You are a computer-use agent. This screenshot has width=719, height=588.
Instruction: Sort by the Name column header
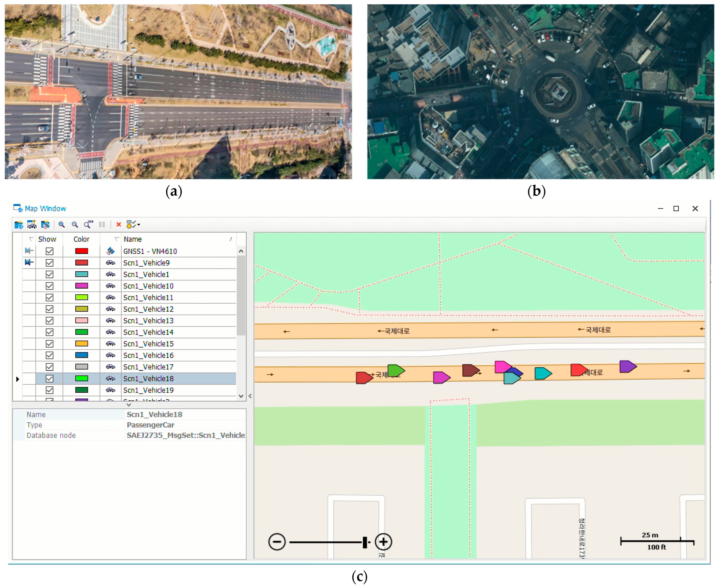[133, 239]
